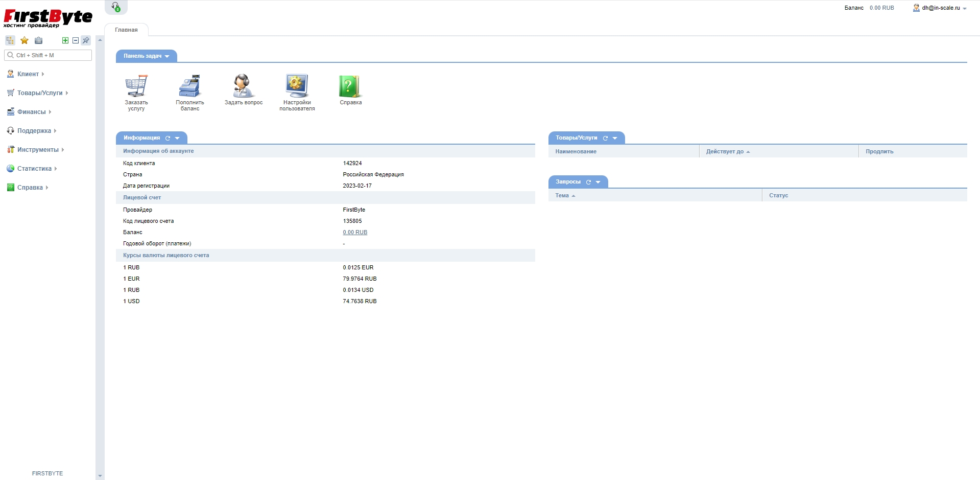
Task: Refresh the Информация panel
Action: point(168,138)
